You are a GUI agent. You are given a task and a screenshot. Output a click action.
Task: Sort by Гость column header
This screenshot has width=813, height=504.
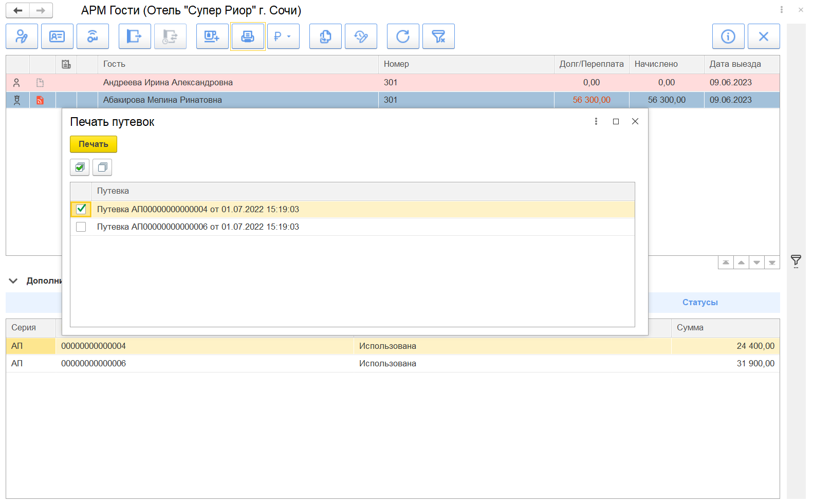[238, 64]
